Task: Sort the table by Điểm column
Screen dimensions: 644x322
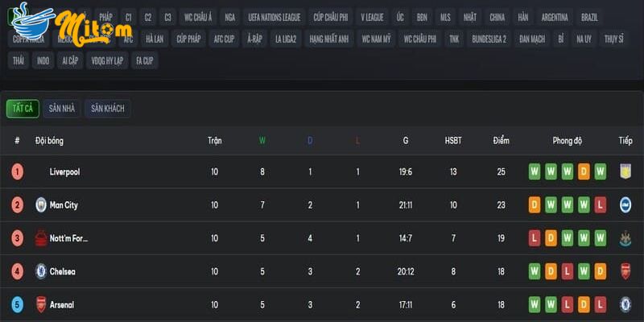Action: [502, 141]
